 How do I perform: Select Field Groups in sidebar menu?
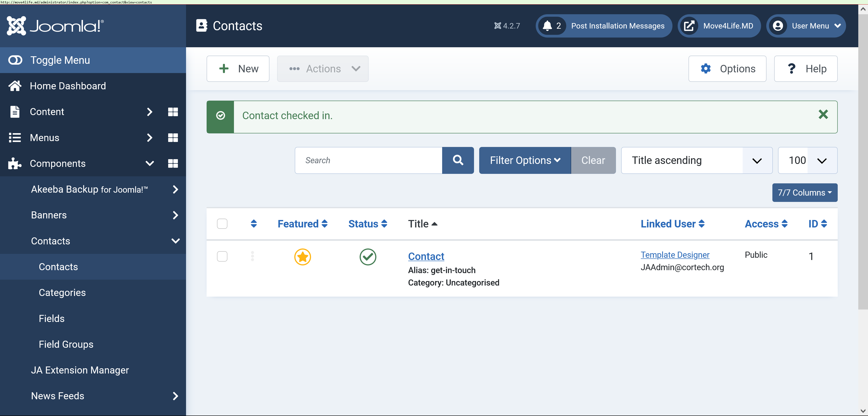pos(66,344)
